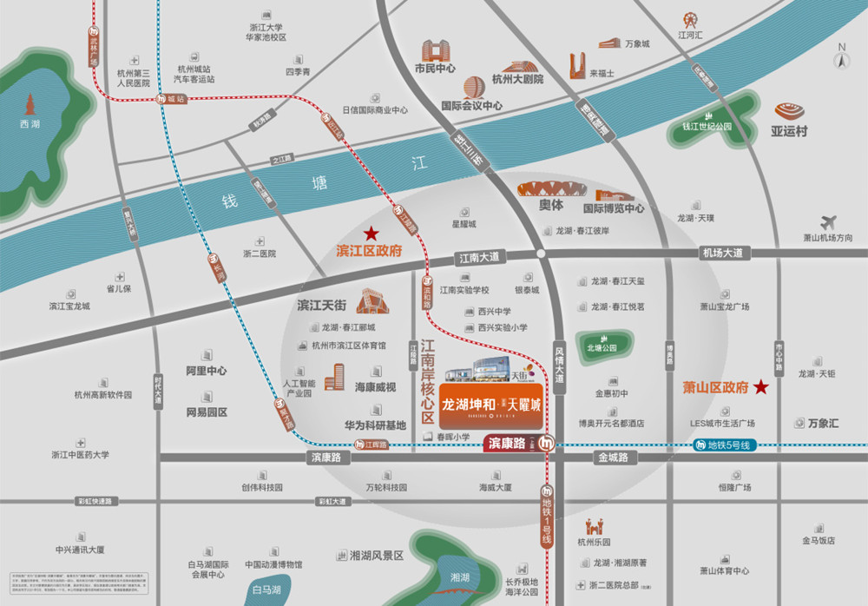Select the 滨康路 metro station icon
Image resolution: width=868 pixels, height=606 pixels.
coord(547,445)
